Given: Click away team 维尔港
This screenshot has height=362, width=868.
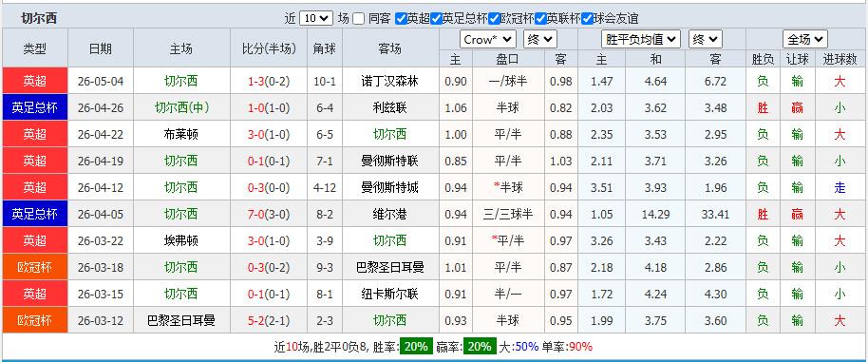Looking at the screenshot, I should [390, 214].
